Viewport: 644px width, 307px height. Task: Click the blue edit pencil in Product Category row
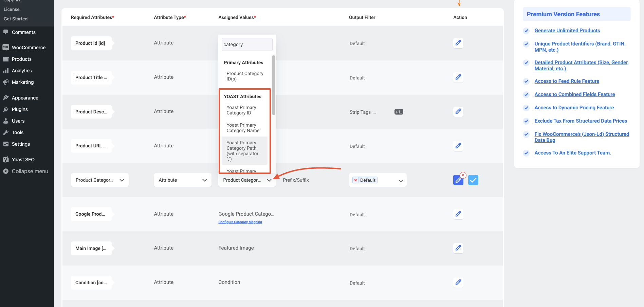458,180
